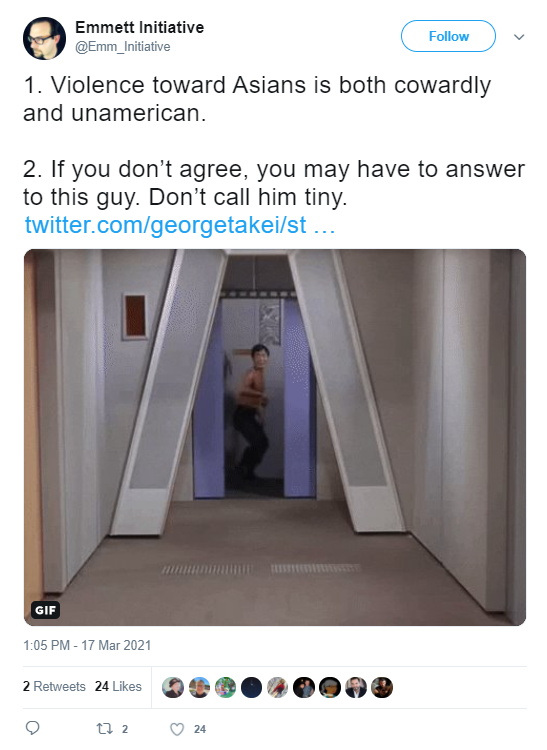Click the retweet arrows icon

pyautogui.click(x=105, y=728)
